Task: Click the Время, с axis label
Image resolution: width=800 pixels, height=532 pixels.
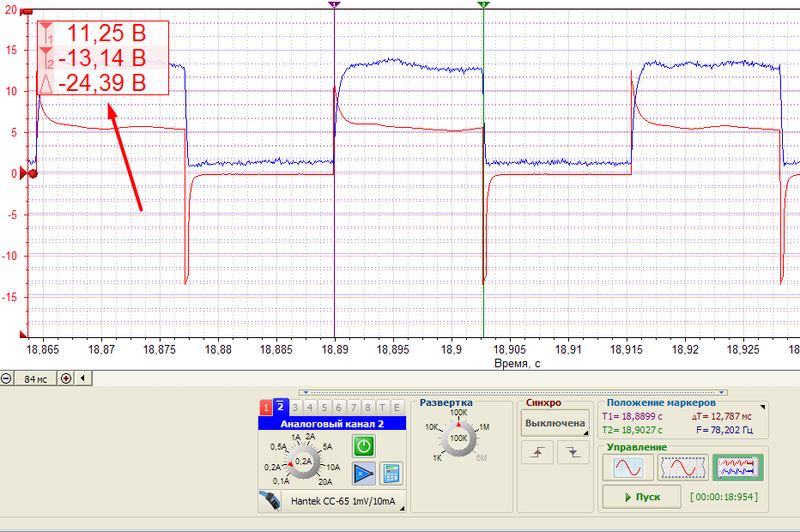Action: coord(517,364)
